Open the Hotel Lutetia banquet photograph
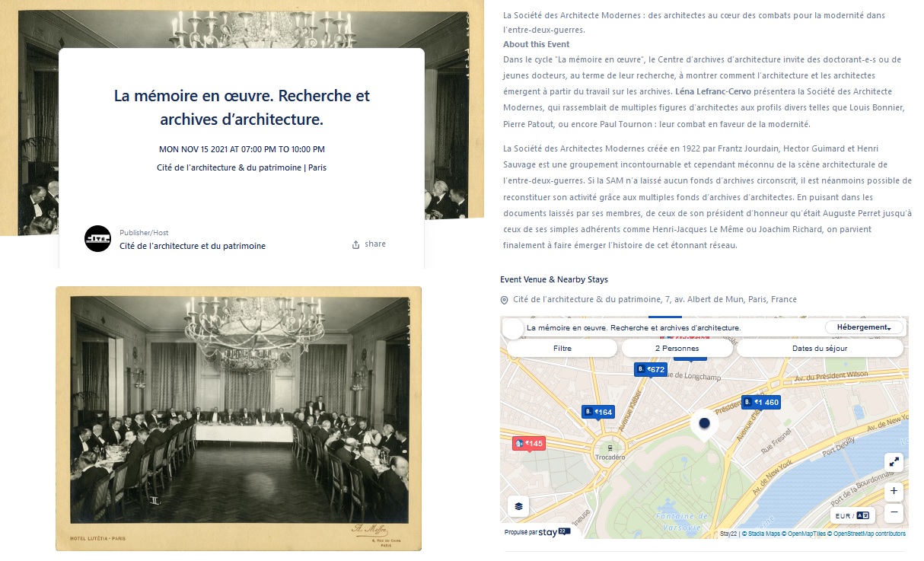 click(239, 418)
